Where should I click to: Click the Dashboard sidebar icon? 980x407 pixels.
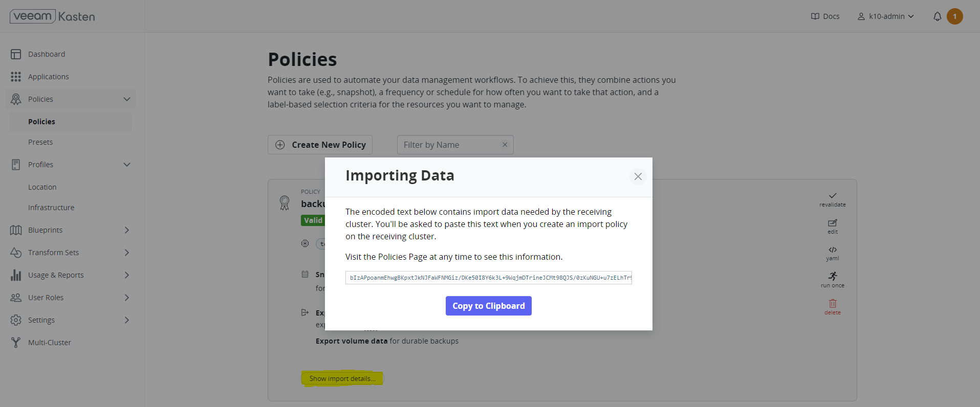coord(16,54)
